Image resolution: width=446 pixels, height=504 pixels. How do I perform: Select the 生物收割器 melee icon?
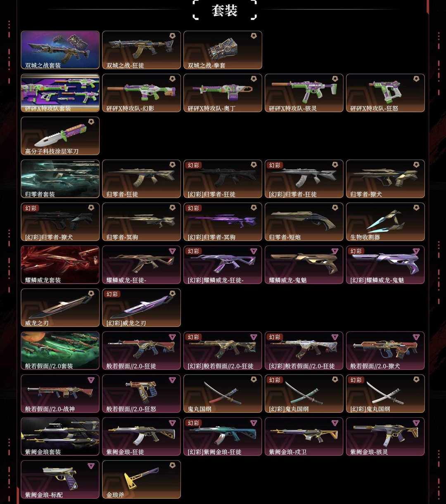[385, 222]
